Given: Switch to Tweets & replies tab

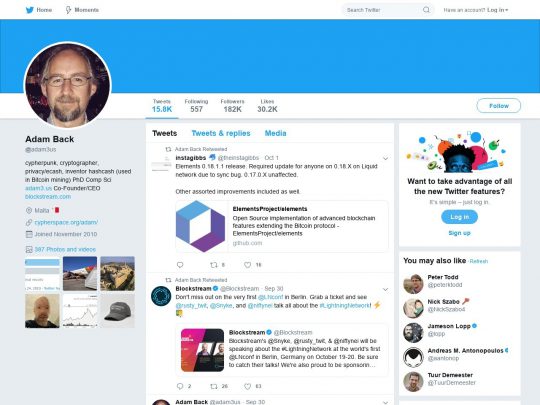Looking at the screenshot, I should pos(221,133).
